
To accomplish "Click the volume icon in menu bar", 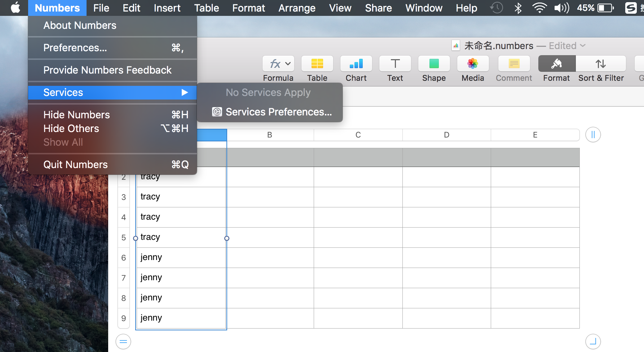I will pyautogui.click(x=561, y=8).
